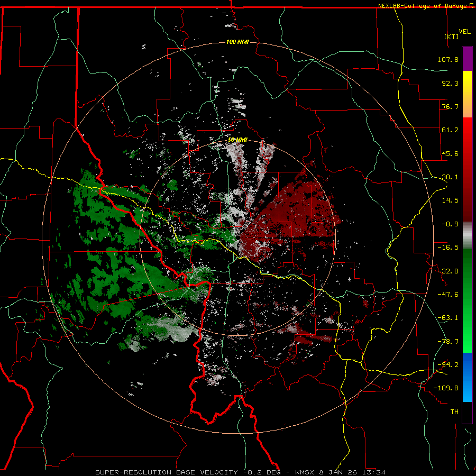Click the 107.8 legend value
The height and width of the screenshot is (476, 476).
point(448,59)
